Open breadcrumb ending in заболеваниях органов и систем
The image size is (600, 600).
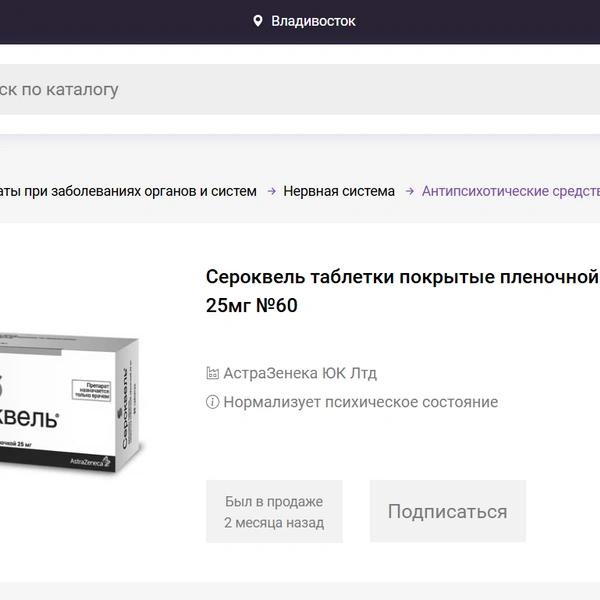[128, 191]
